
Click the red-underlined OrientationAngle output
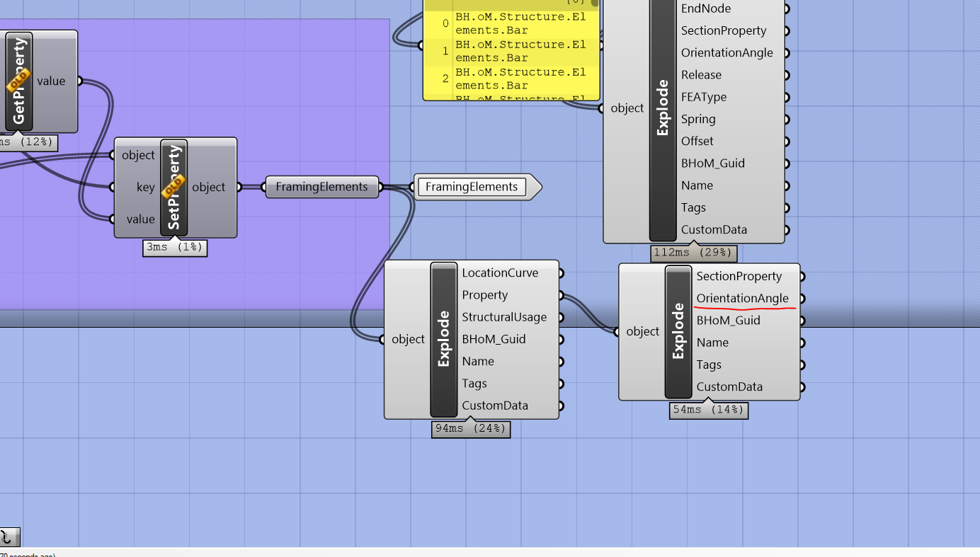tap(743, 298)
